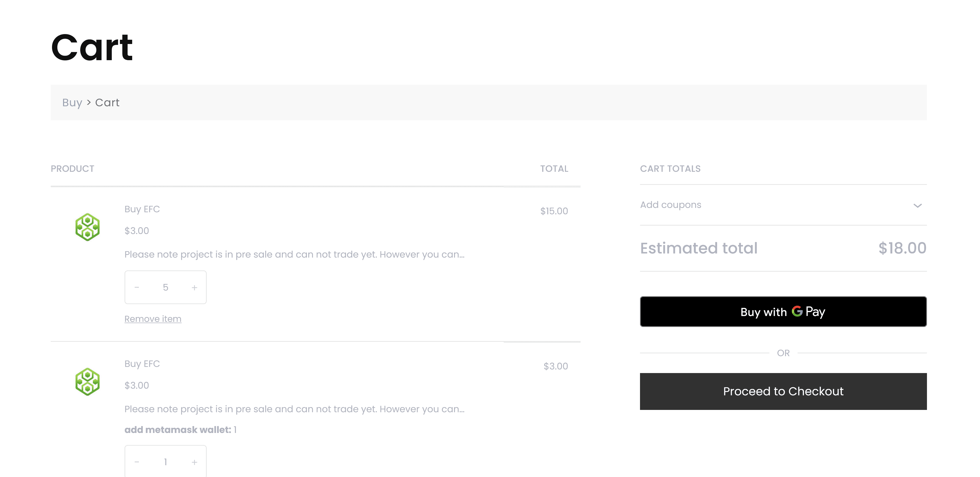Click the second Buy EFC product logo

(87, 381)
